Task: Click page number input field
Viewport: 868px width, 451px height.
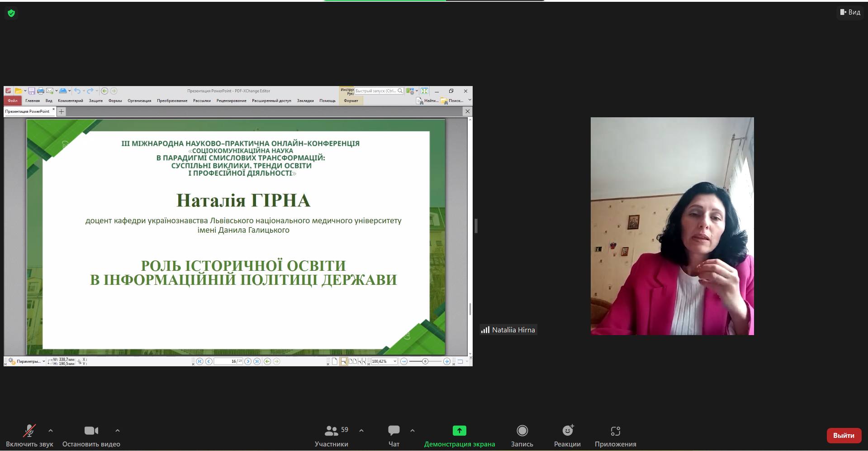Action: coord(228,361)
